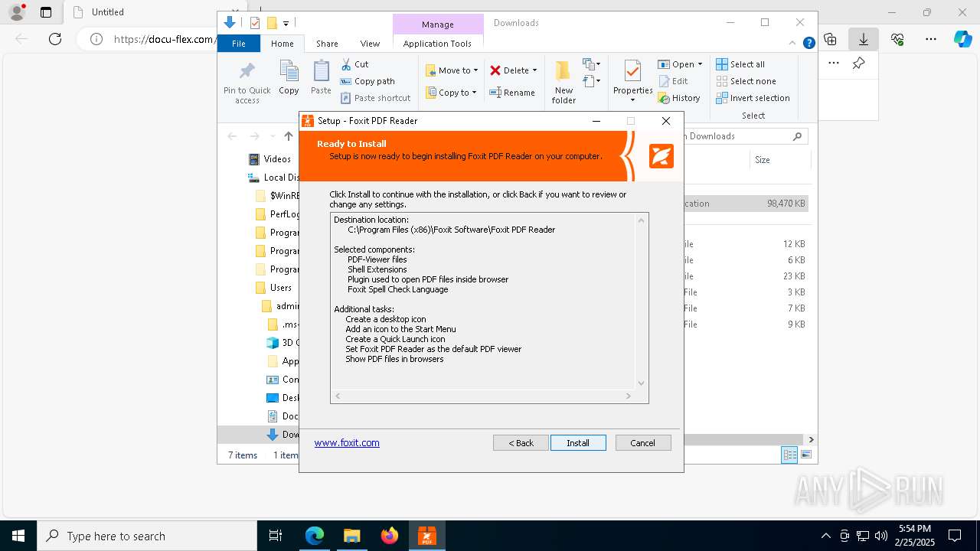The image size is (980, 551).
Task: Click Copy path in the ribbon
Action: point(367,81)
